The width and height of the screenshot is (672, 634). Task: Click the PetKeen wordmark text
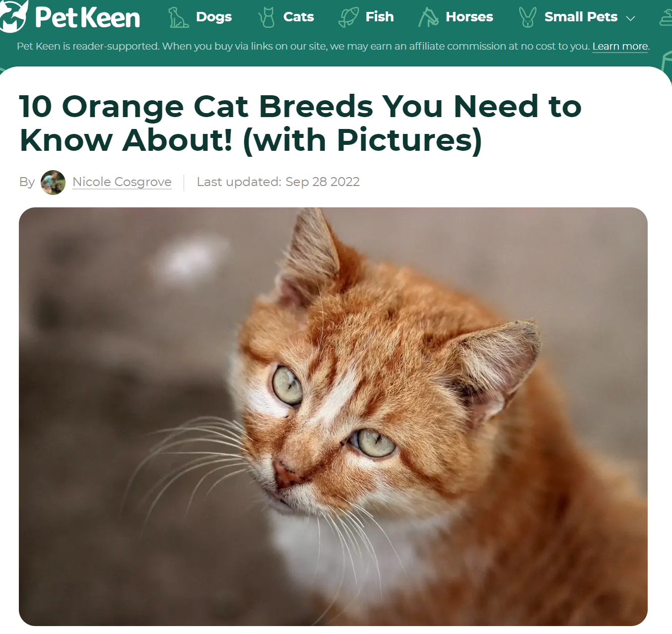(87, 18)
